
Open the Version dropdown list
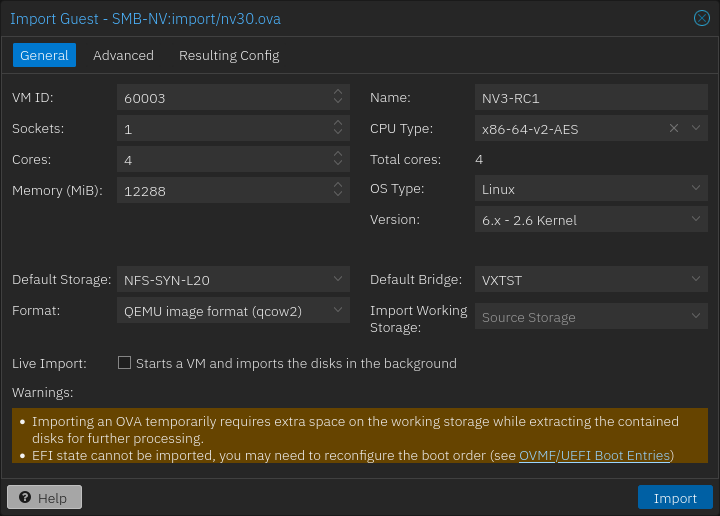[696, 220]
